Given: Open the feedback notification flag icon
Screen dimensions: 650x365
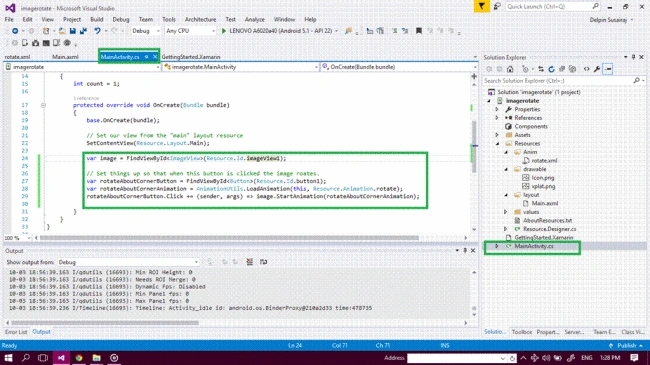Looking at the screenshot, I should [481, 7].
